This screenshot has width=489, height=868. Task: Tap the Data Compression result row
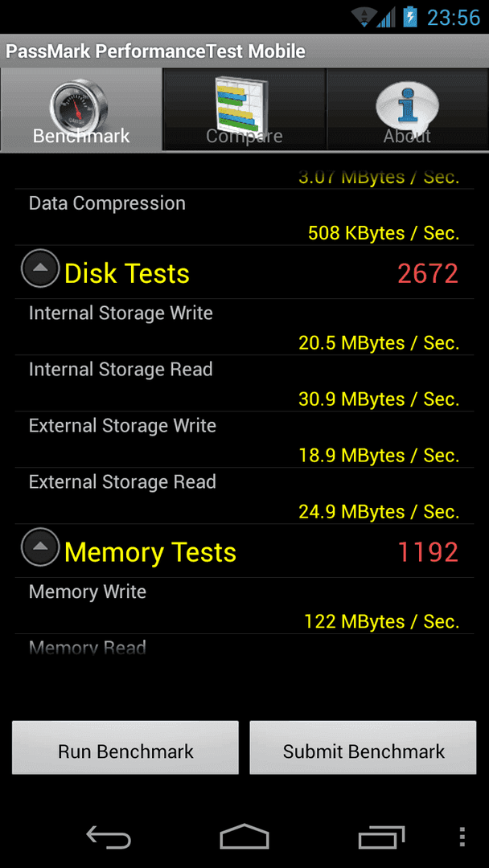[x=244, y=218]
